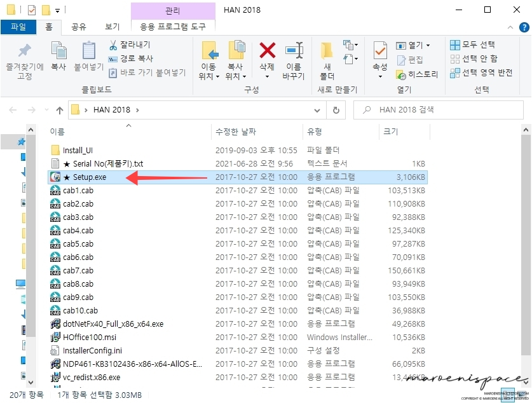The height and width of the screenshot is (403, 532).
Task: Edit the selected file using 편집
Action: click(412, 60)
